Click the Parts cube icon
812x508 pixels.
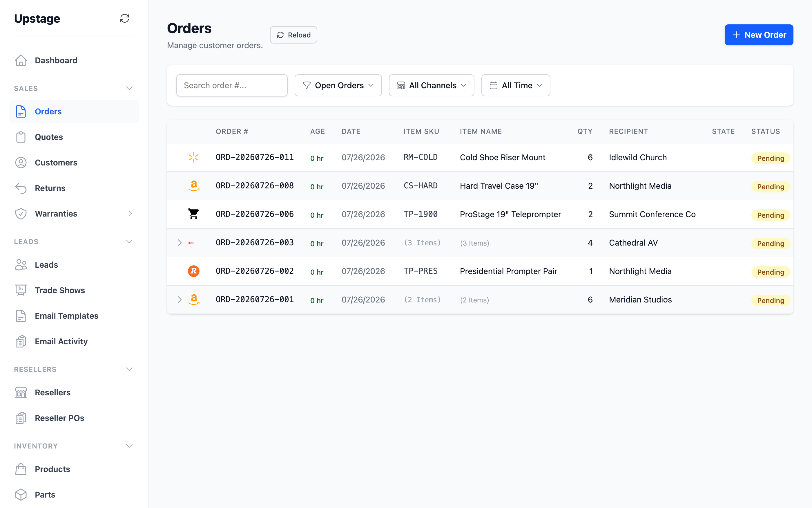tap(21, 495)
